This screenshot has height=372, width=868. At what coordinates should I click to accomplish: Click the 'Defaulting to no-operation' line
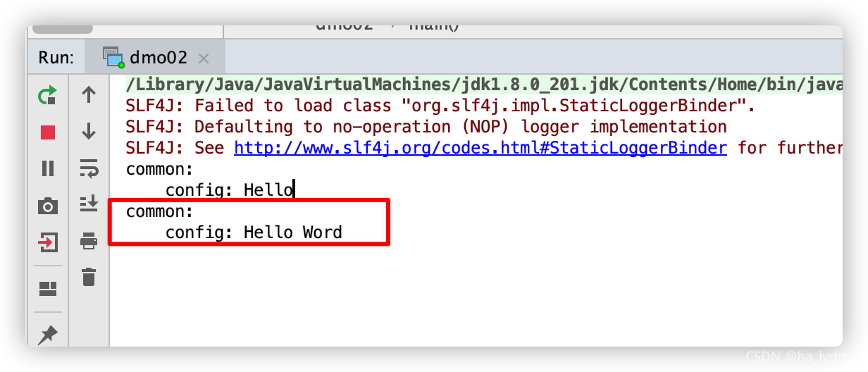coord(426,128)
